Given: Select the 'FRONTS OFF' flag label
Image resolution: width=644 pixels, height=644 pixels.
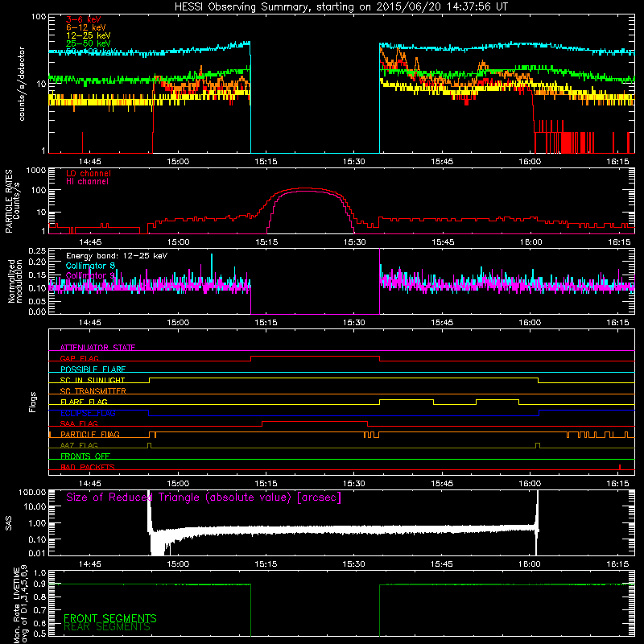Looking at the screenshot, I should coord(85,456).
